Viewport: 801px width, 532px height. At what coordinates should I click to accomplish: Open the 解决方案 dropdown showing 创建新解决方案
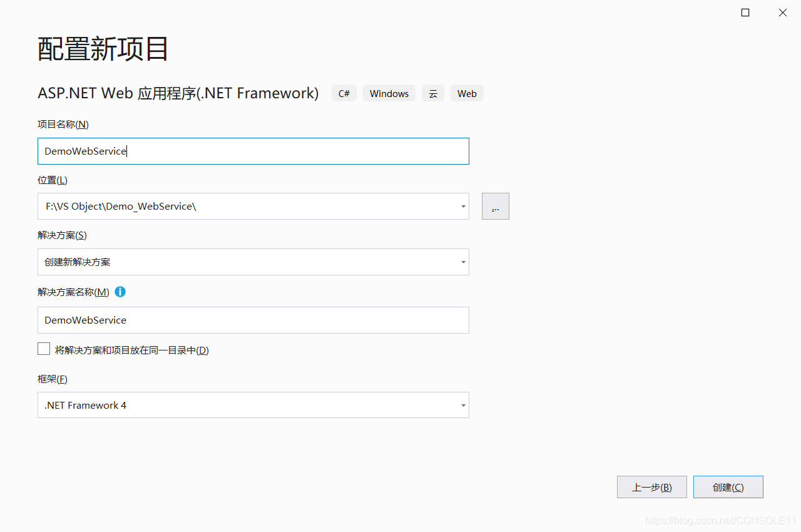(x=253, y=262)
